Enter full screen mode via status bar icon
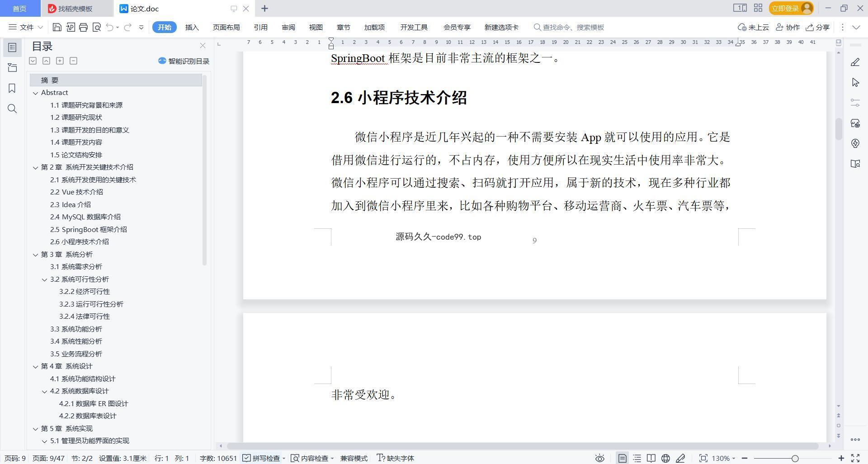This screenshot has height=464, width=868. [855, 458]
